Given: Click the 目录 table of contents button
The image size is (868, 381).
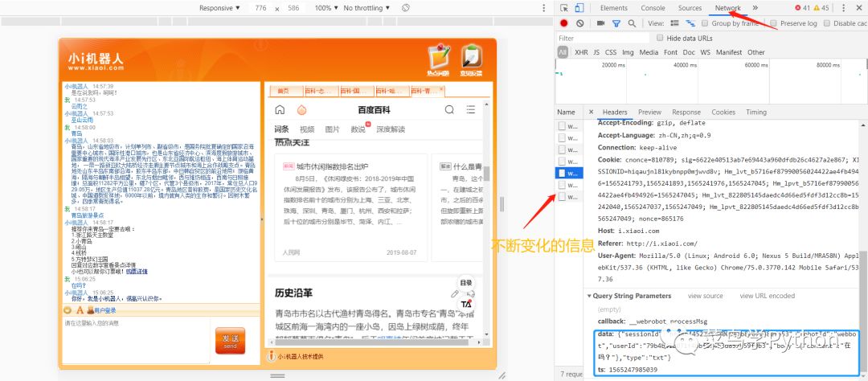Looking at the screenshot, I should tap(466, 282).
